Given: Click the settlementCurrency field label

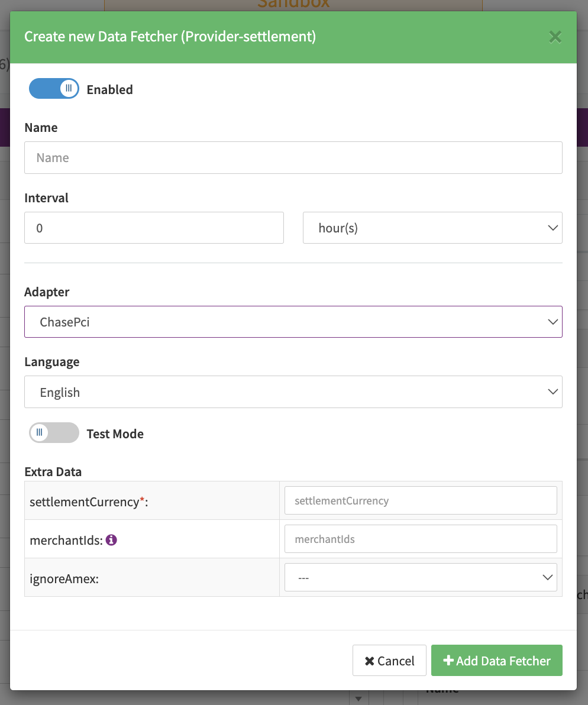Looking at the screenshot, I should pos(84,502).
